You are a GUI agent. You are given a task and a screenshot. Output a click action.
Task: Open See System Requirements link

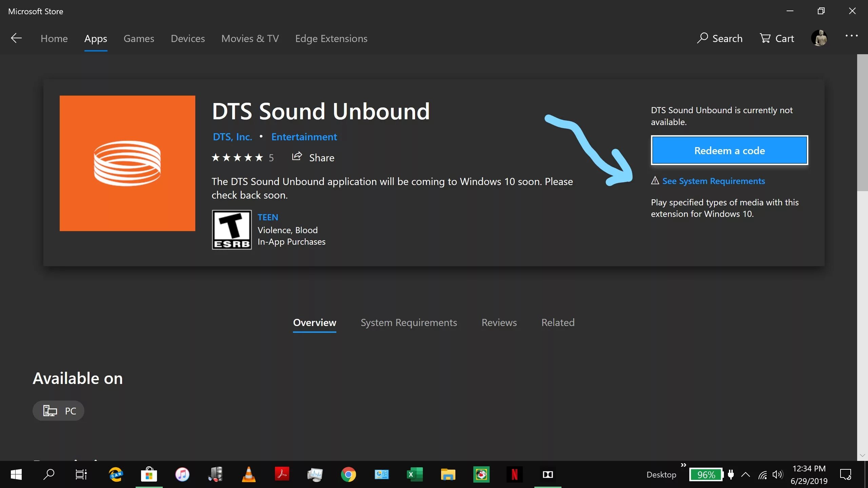pyautogui.click(x=713, y=181)
